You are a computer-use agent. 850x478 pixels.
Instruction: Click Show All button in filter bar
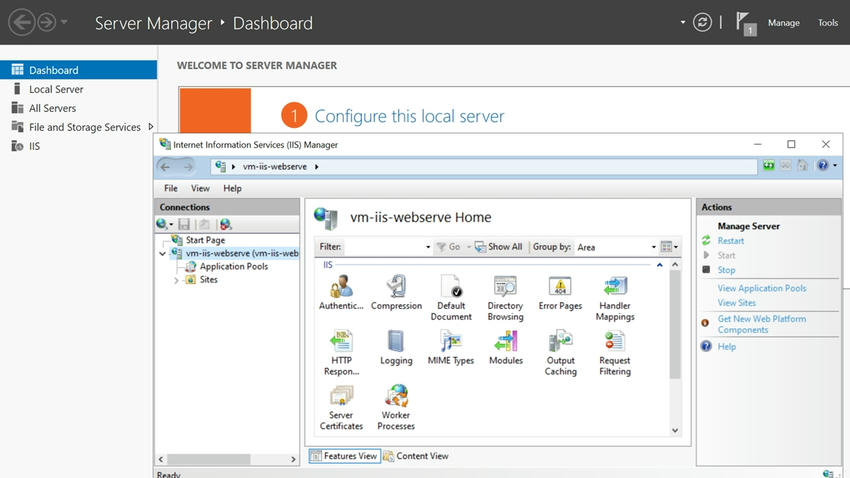[498, 247]
